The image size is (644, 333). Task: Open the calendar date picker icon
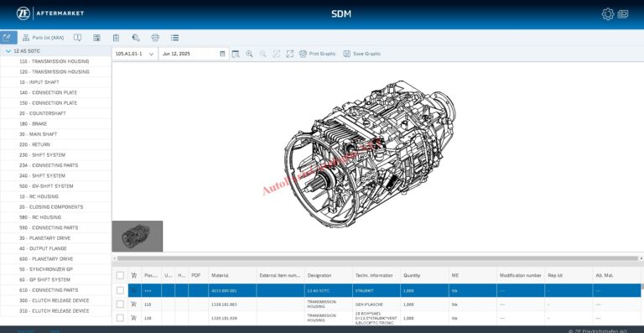tap(222, 54)
